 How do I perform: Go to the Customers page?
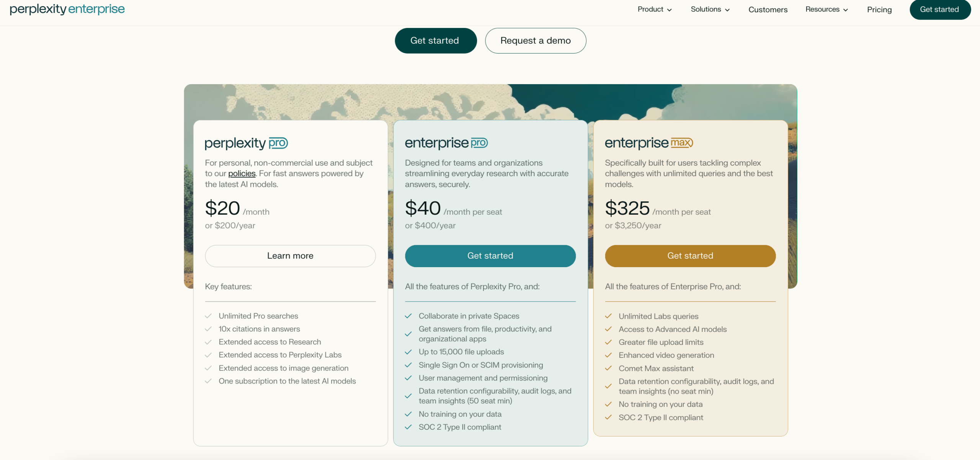click(768, 10)
